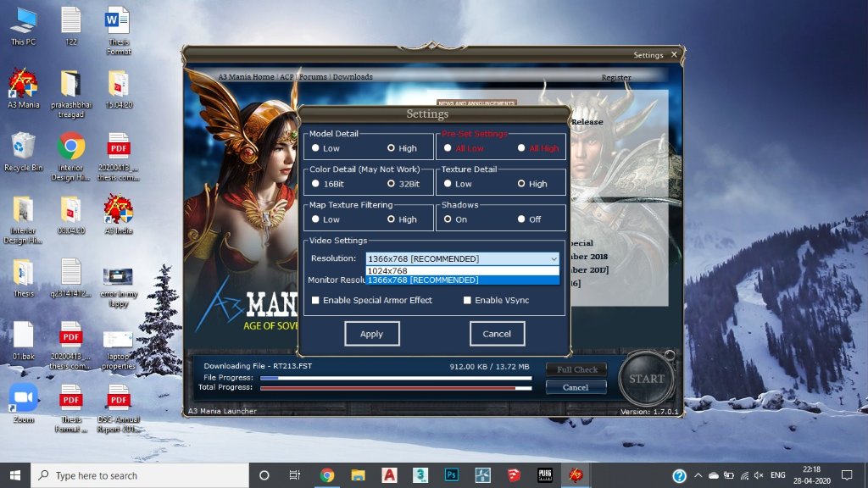Click Settings in the launcher title bar
The width and height of the screenshot is (868, 488).
[648, 55]
